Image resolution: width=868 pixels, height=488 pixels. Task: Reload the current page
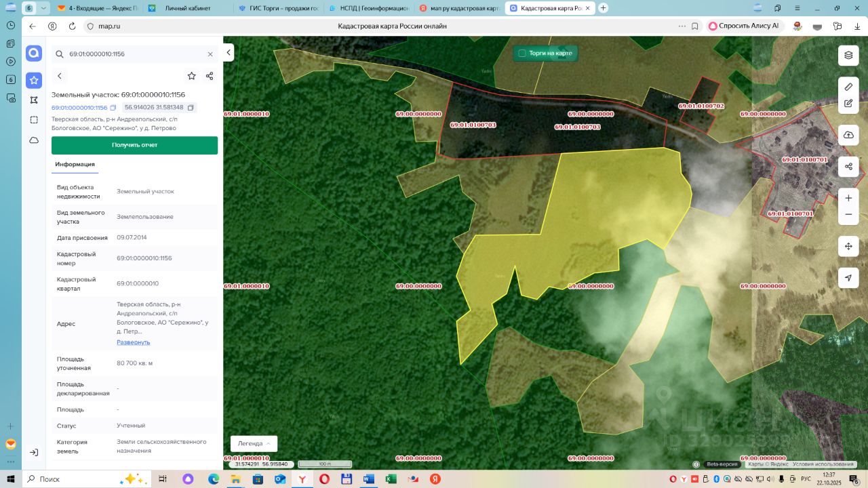[x=72, y=26]
